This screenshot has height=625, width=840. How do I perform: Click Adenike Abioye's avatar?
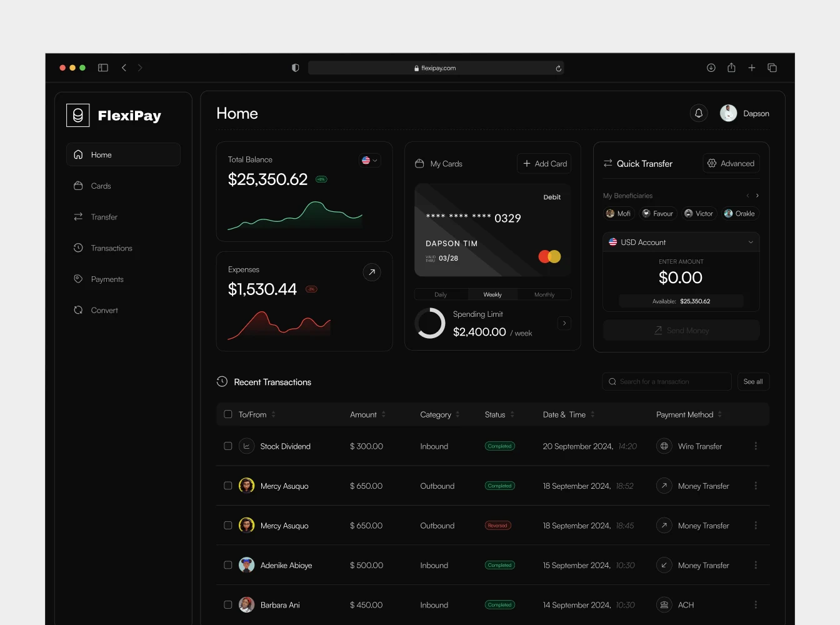(x=246, y=565)
